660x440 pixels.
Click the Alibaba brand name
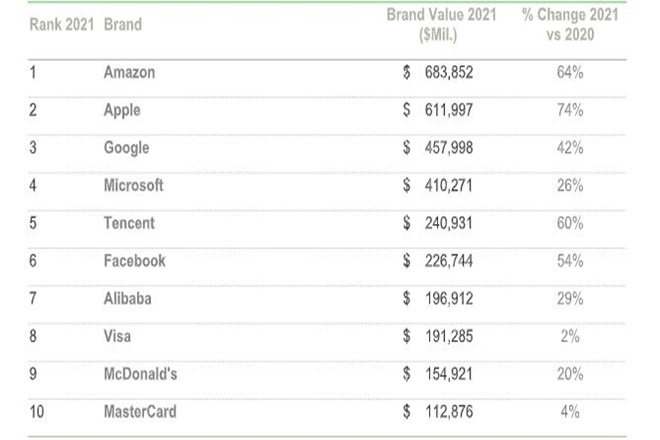pyautogui.click(x=127, y=298)
